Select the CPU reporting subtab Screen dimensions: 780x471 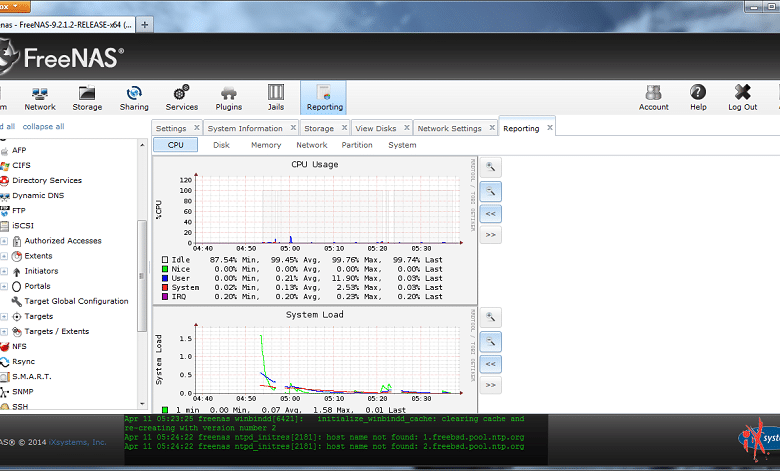[176, 145]
